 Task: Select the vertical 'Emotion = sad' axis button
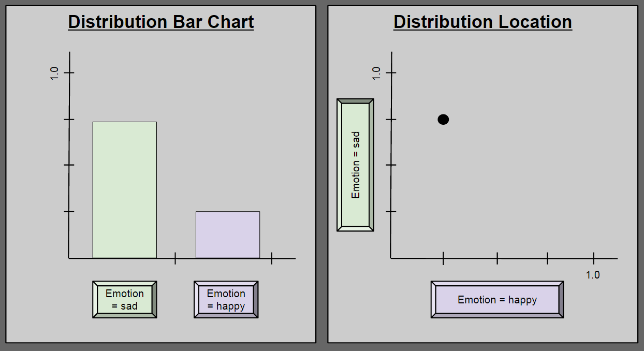tap(355, 165)
